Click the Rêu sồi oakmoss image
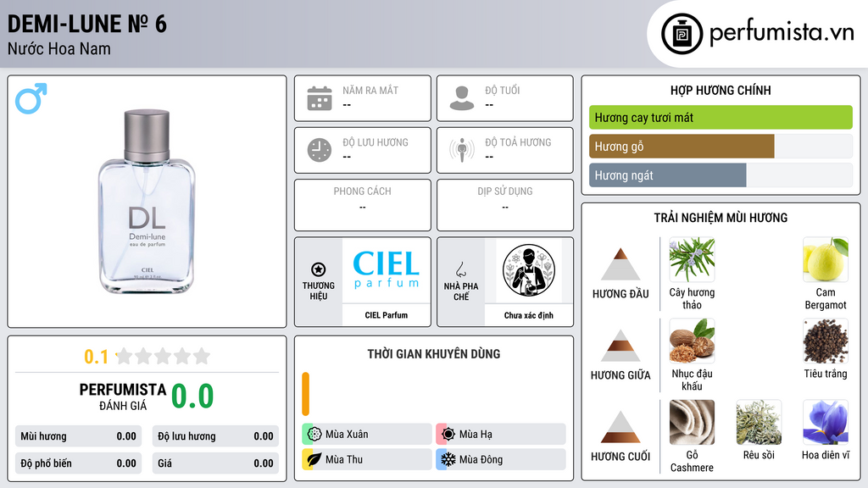This screenshot has height=488, width=868. (759, 422)
